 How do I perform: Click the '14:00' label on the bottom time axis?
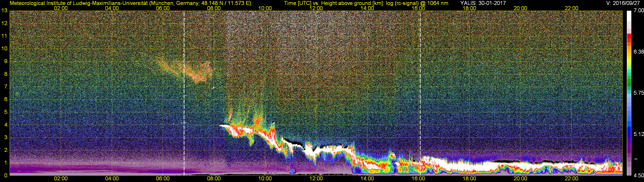tap(367, 179)
